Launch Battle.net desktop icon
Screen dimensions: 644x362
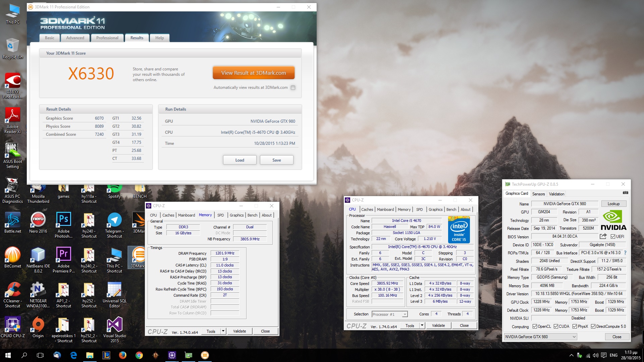click(x=13, y=223)
